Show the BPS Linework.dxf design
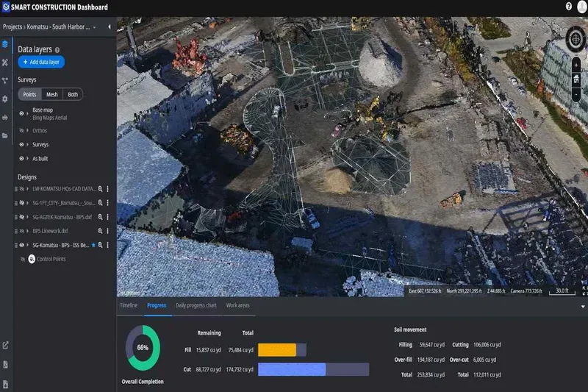The image size is (588, 392). tap(21, 231)
